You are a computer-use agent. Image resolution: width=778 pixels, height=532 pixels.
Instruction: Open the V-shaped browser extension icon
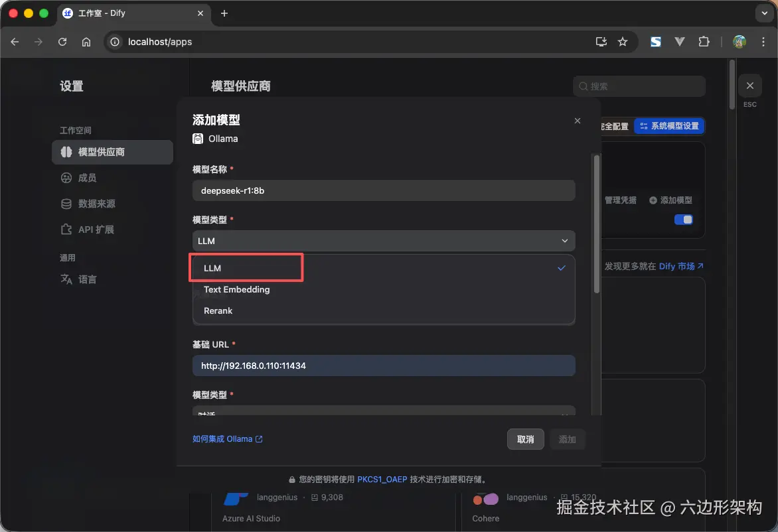pos(680,42)
